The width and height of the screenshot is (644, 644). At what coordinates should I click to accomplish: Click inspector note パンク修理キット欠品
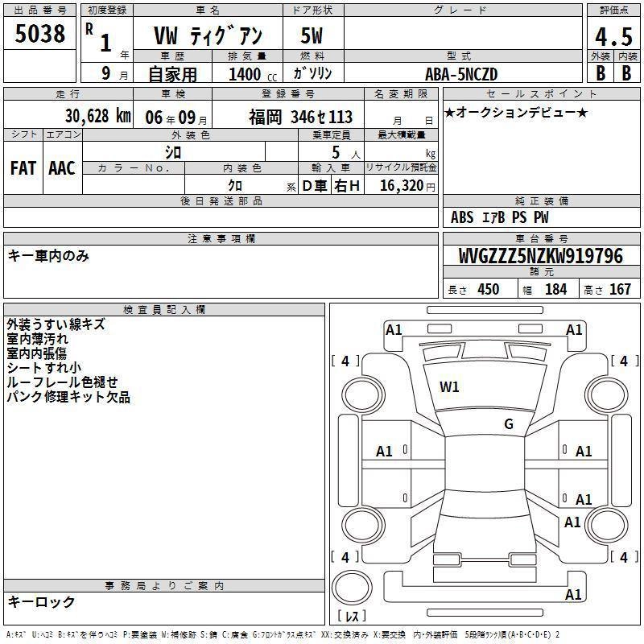point(68,396)
